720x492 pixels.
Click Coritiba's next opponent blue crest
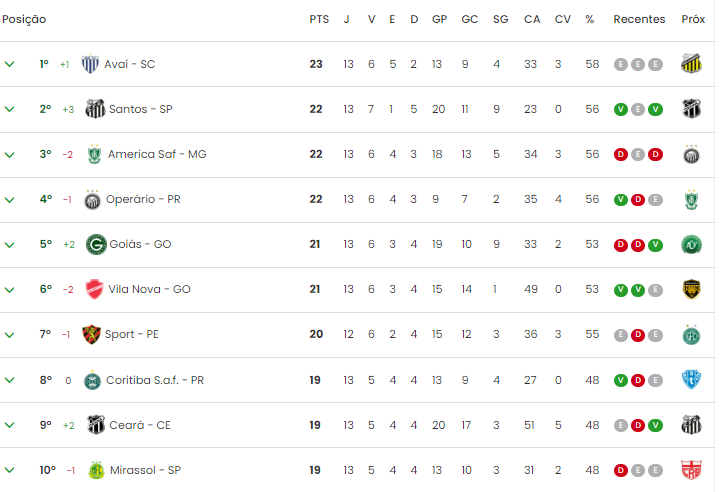[691, 380]
